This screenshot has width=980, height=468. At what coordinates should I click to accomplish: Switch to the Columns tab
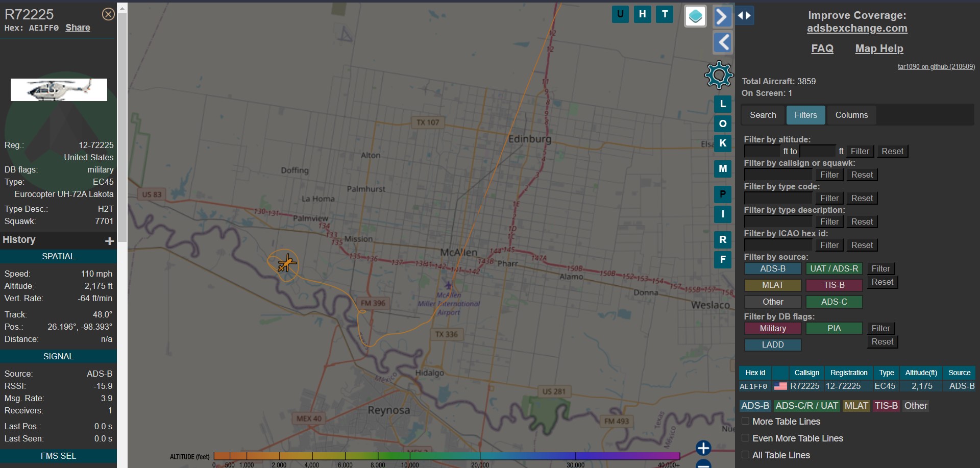tap(851, 115)
